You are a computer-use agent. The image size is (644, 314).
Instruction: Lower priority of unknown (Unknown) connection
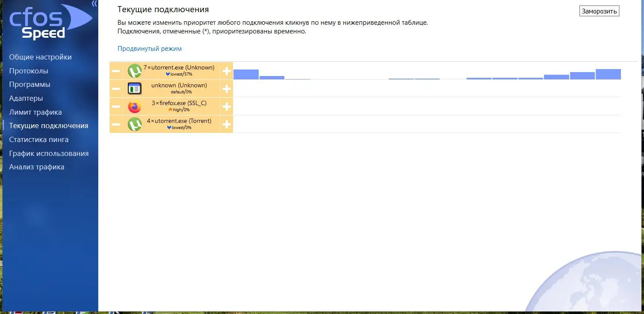pos(116,89)
